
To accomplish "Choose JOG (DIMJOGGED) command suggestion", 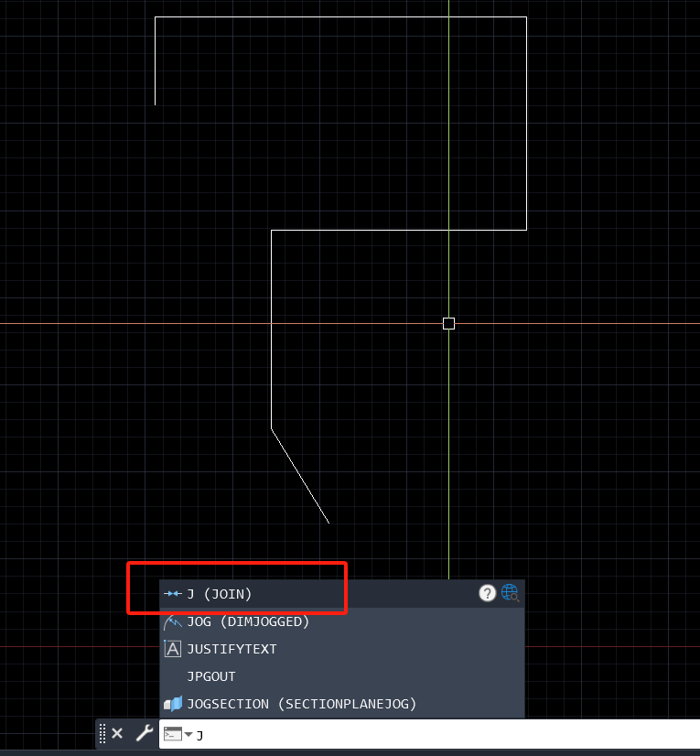I will pos(248,621).
